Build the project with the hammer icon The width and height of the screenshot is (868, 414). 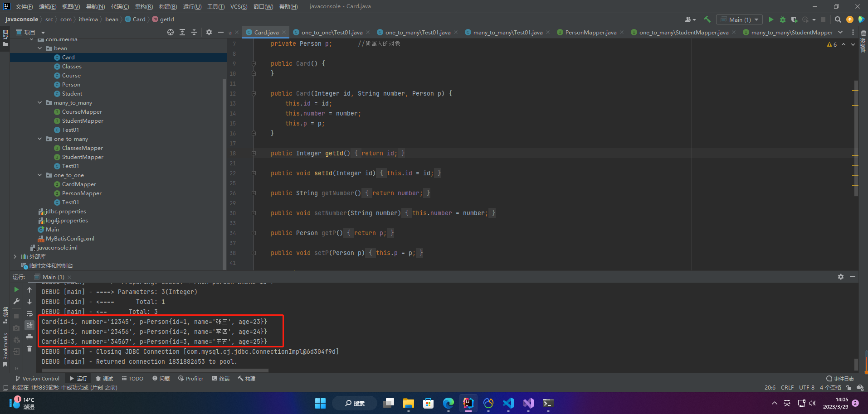pos(707,19)
